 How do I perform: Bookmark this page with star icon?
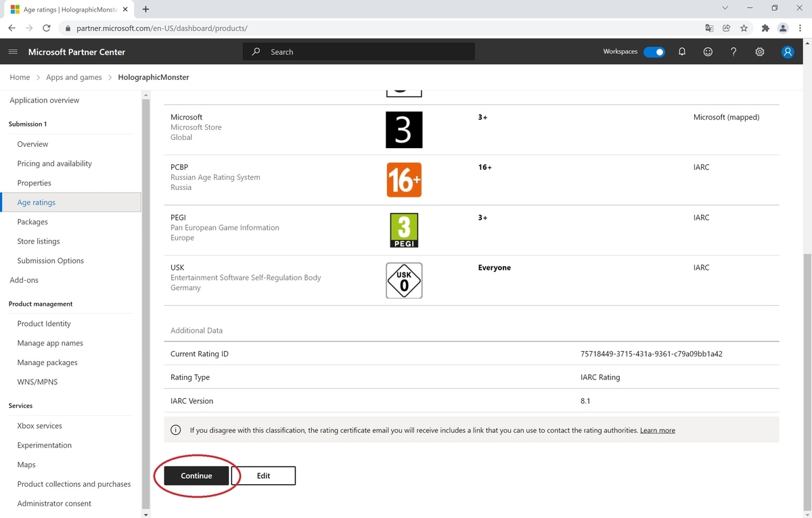(x=744, y=28)
